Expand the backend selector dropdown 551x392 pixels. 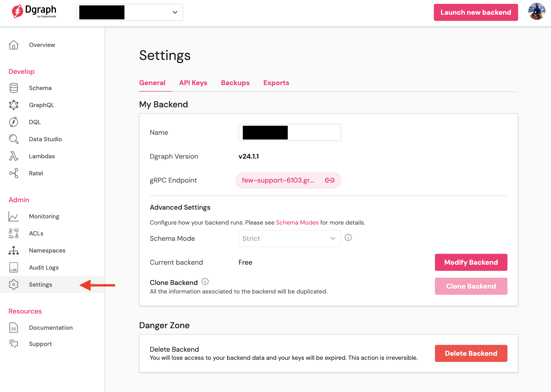(x=130, y=12)
